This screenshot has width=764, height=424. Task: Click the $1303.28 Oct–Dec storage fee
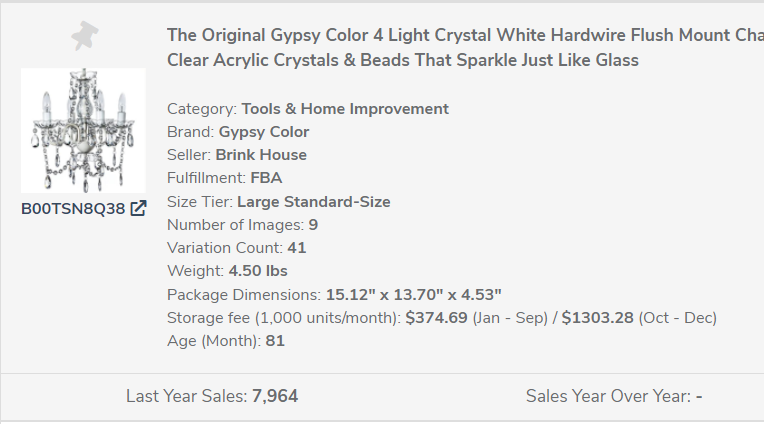click(597, 318)
